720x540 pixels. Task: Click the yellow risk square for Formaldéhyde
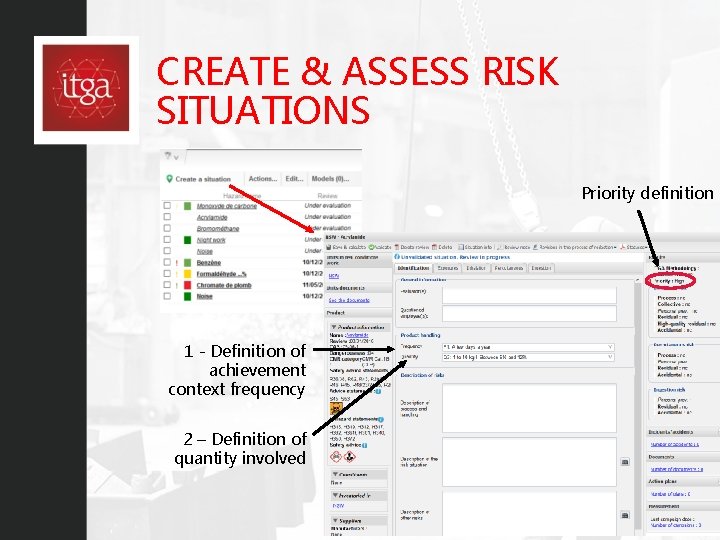point(187,274)
